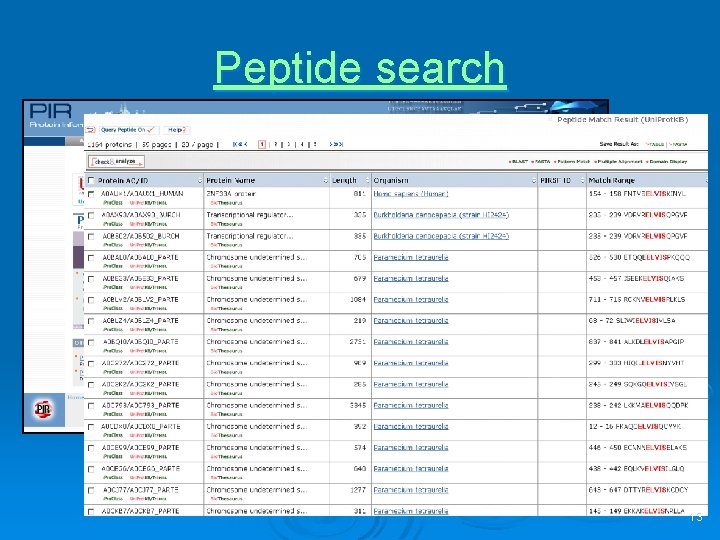
Task: Click the check & analyze button
Action: [x=117, y=162]
